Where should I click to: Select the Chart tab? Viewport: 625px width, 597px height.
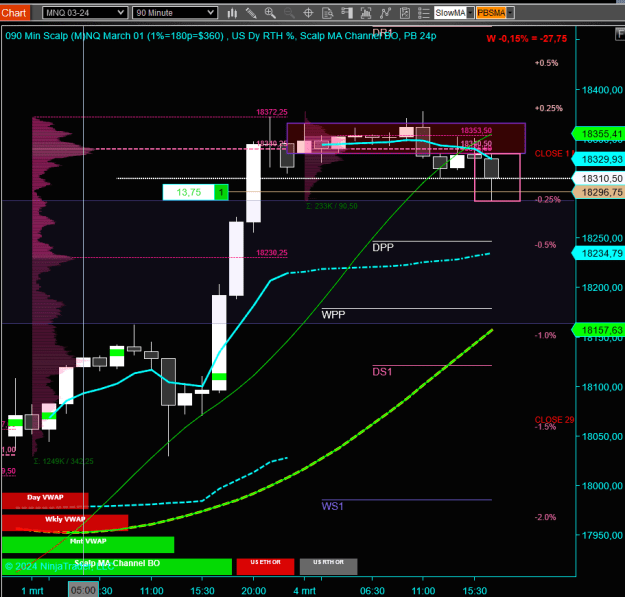[x=14, y=13]
